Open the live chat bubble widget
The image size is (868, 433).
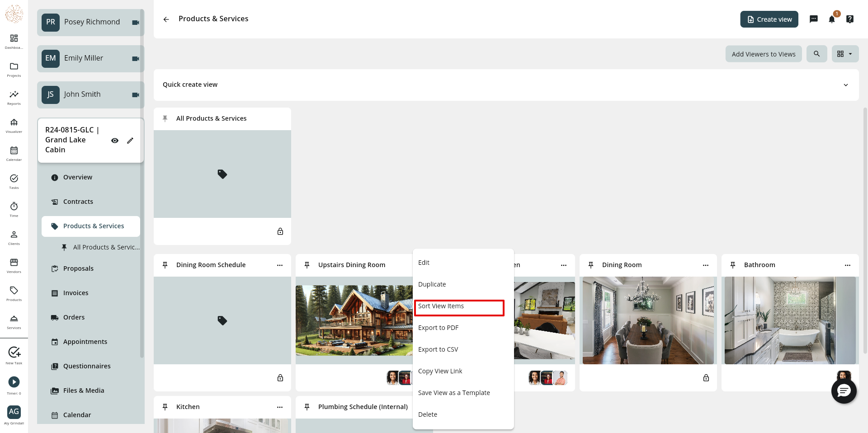844,391
